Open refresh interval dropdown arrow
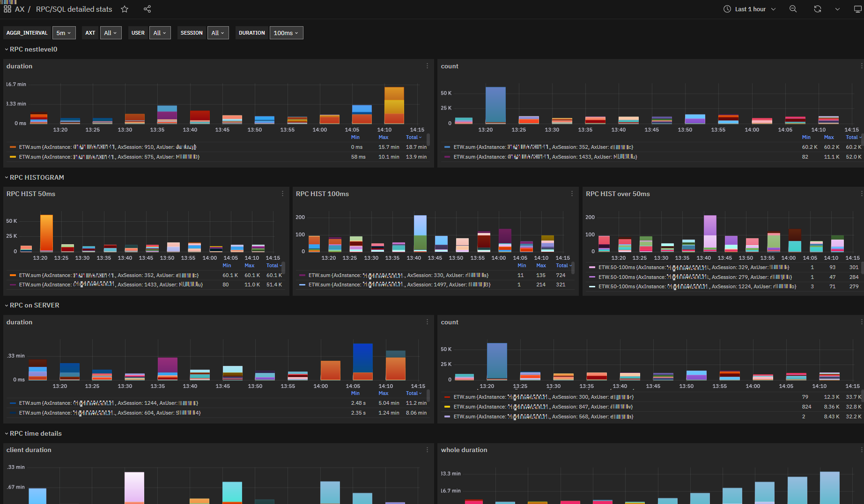This screenshot has height=504, width=864. point(837,9)
